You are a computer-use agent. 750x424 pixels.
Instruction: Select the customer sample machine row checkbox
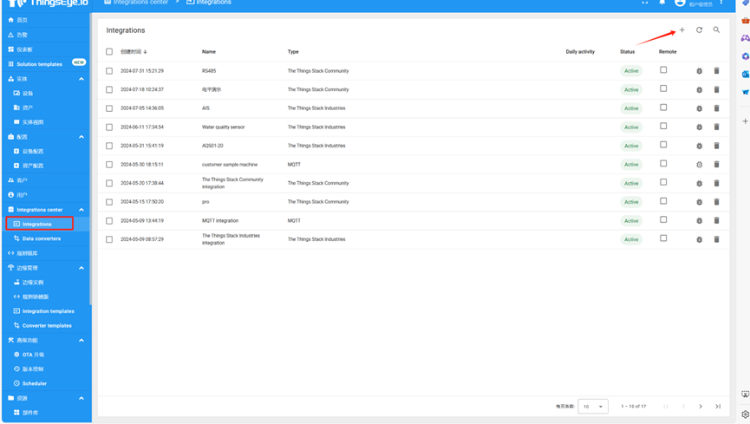[110, 165]
